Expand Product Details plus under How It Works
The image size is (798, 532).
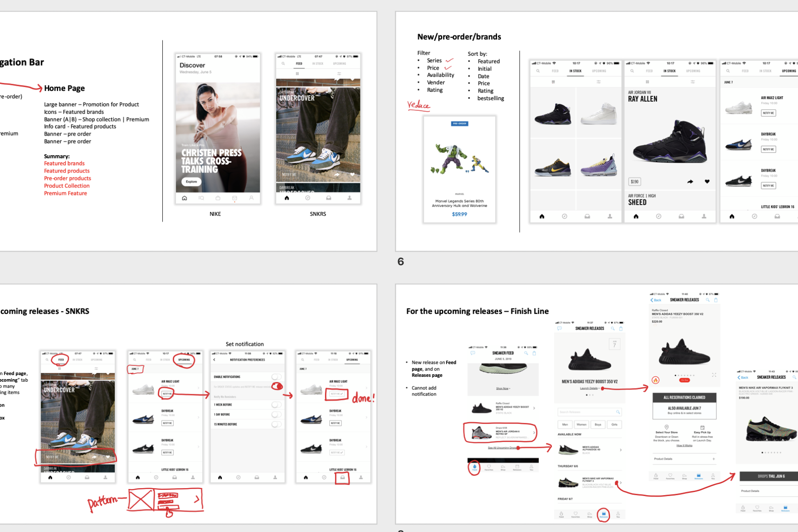[x=714, y=459]
